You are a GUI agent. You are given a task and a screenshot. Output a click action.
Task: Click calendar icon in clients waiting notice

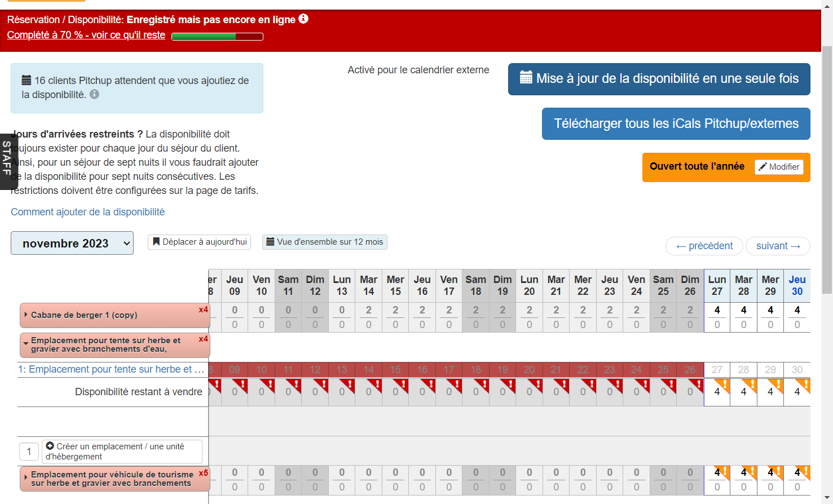coord(27,80)
